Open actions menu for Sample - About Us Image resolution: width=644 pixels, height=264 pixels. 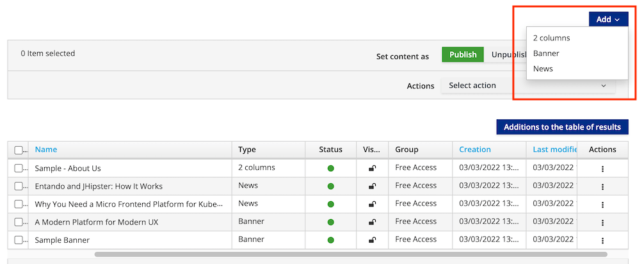(x=602, y=169)
